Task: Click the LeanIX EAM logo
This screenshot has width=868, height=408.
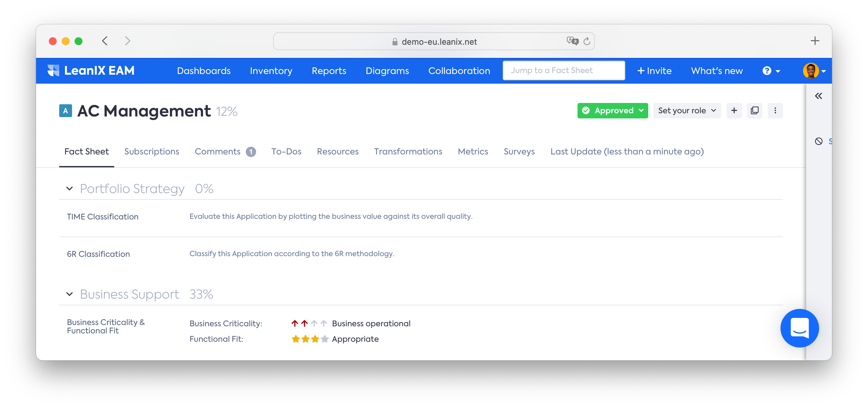Action: click(x=91, y=70)
